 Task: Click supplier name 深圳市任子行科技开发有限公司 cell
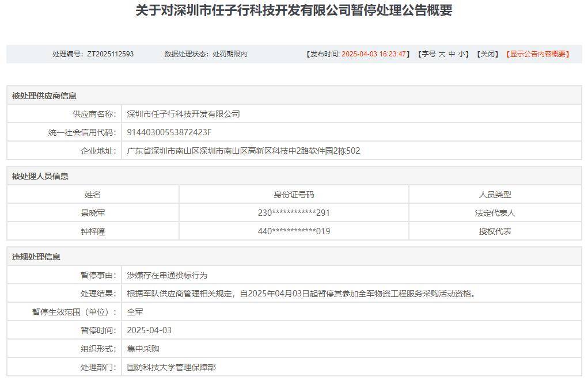coord(352,114)
